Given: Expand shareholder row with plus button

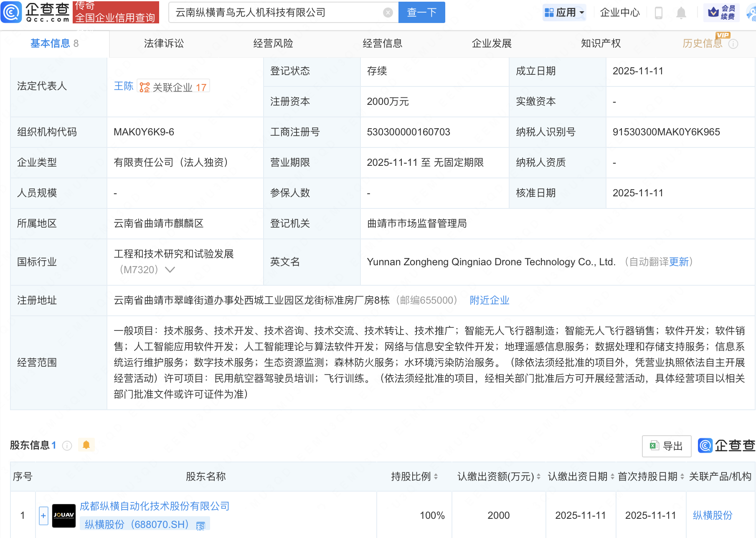Looking at the screenshot, I should (43, 515).
